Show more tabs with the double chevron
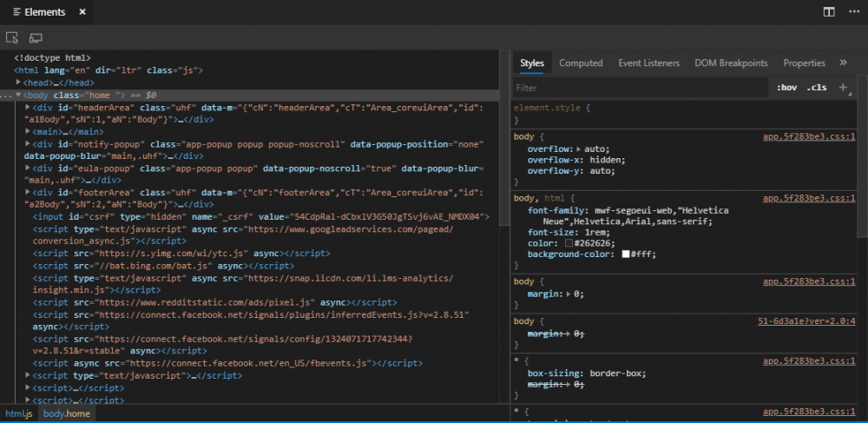868x423 pixels. tap(843, 63)
